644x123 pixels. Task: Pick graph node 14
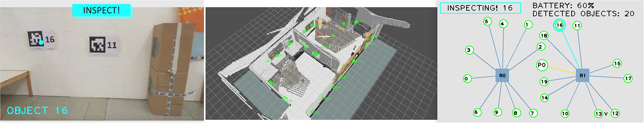(545, 98)
